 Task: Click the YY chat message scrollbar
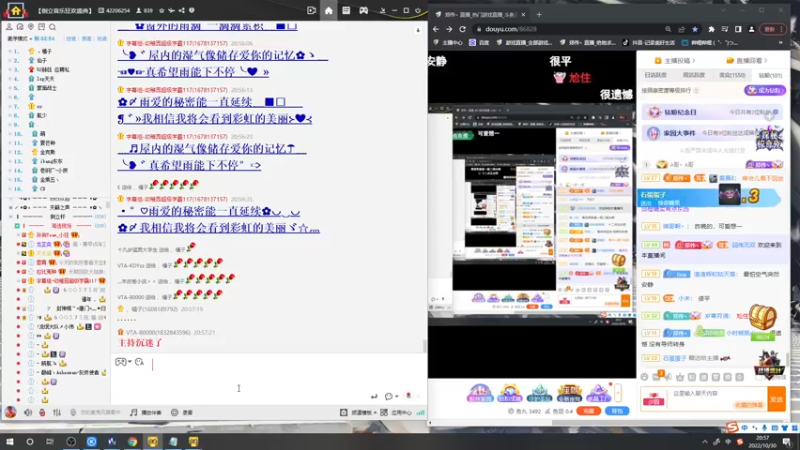424,345
